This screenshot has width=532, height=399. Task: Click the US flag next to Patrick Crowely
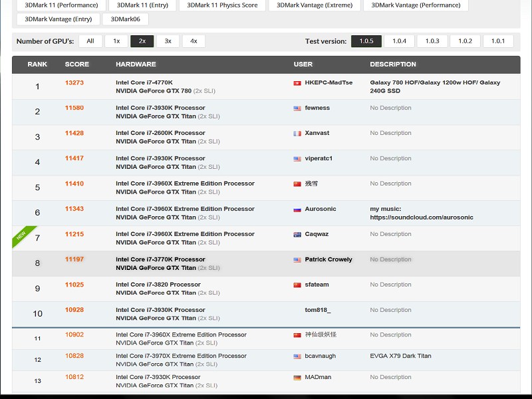[297, 260]
